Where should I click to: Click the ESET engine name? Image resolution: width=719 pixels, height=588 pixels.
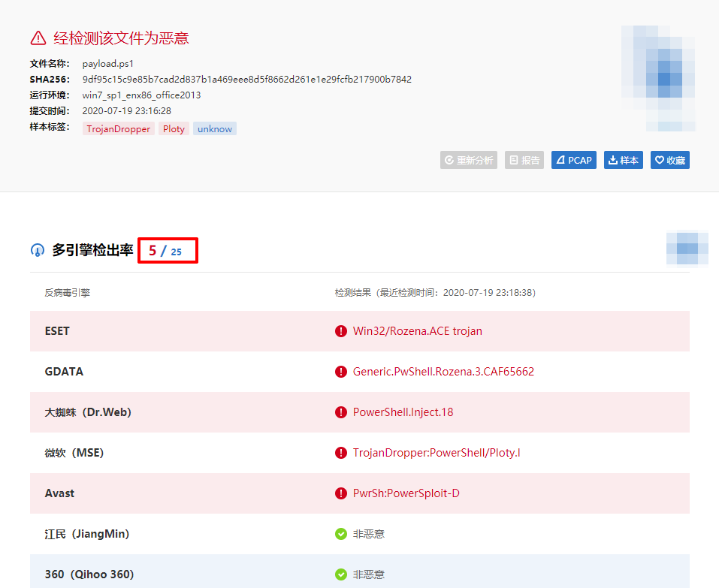pos(57,331)
